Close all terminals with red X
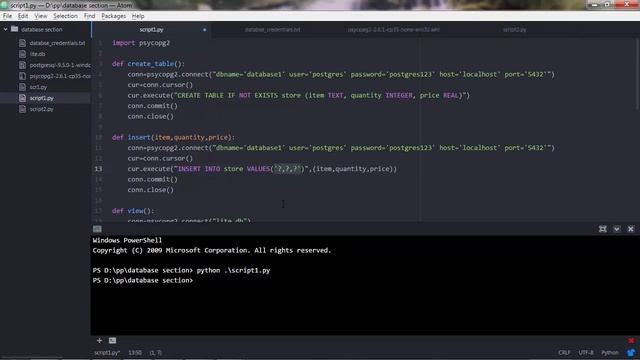The height and width of the screenshot is (360, 640). click(x=631, y=340)
